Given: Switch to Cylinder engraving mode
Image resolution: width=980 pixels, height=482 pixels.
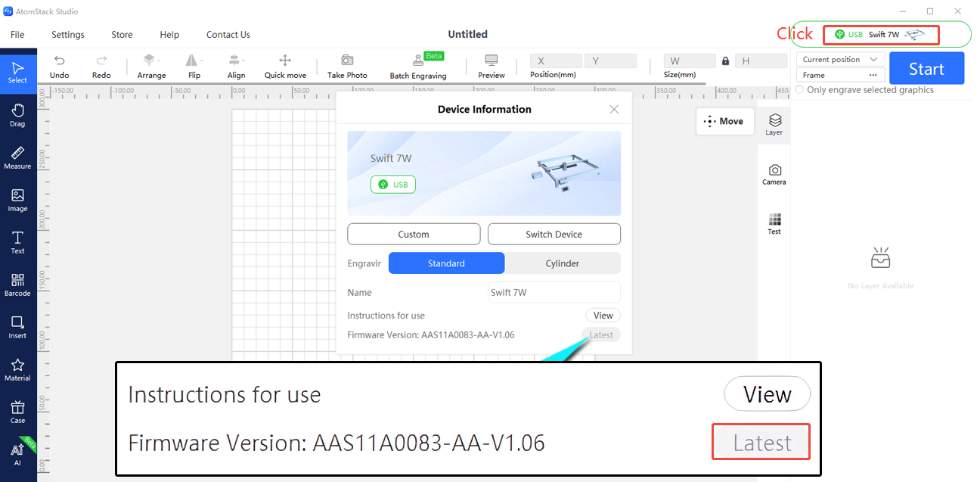Looking at the screenshot, I should 563,263.
